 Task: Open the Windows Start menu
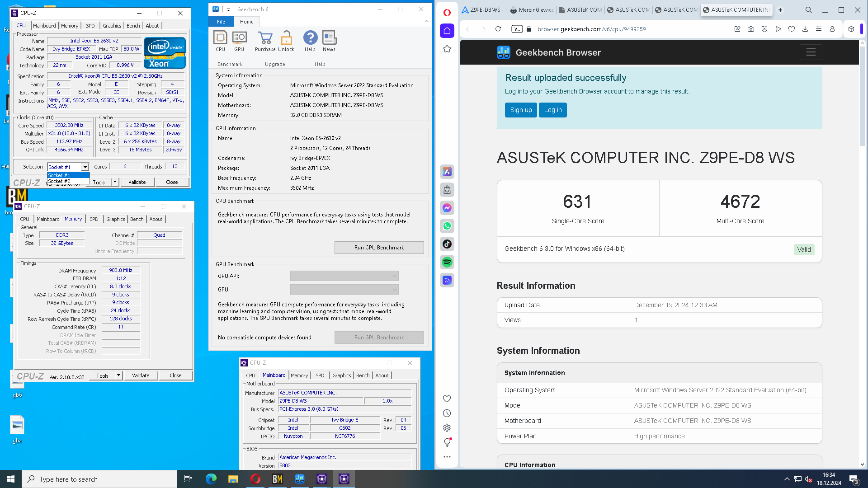(11, 479)
